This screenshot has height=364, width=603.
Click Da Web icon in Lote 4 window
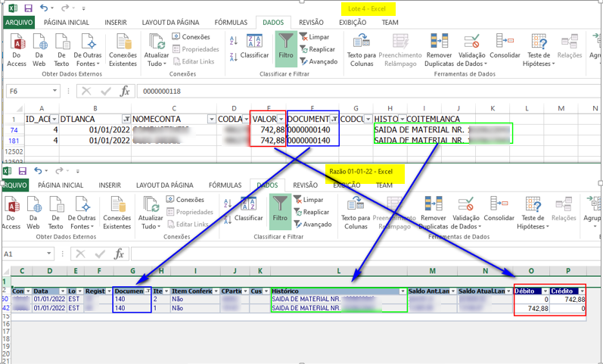pyautogui.click(x=39, y=50)
